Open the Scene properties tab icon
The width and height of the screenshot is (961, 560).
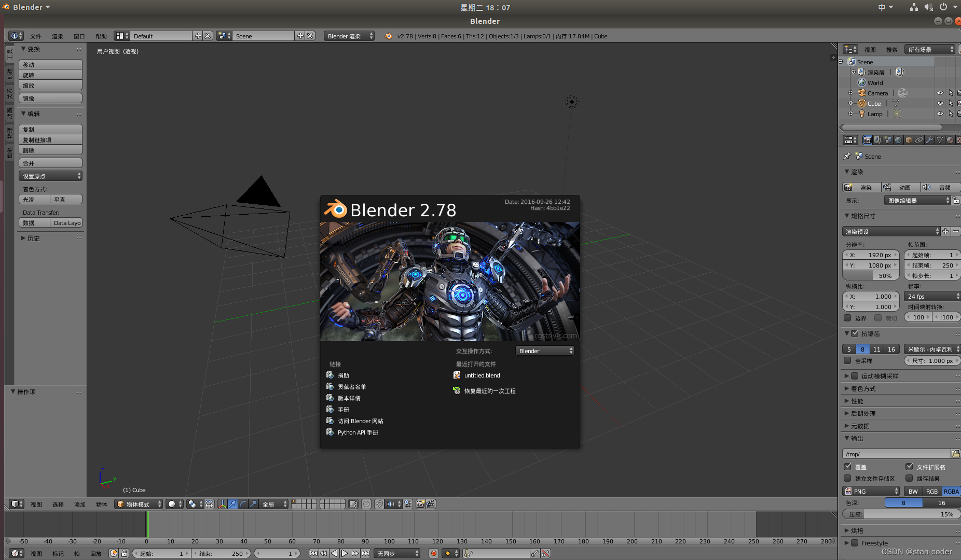(x=888, y=140)
